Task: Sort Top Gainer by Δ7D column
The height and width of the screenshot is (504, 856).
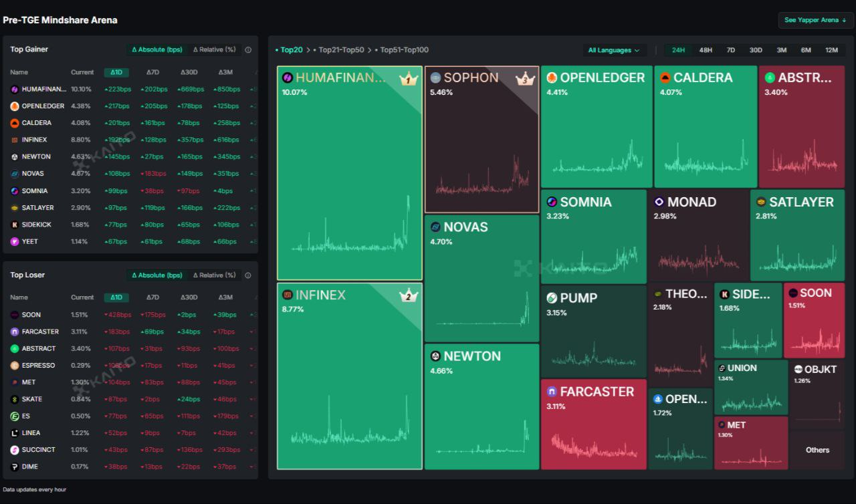Action: pyautogui.click(x=153, y=72)
